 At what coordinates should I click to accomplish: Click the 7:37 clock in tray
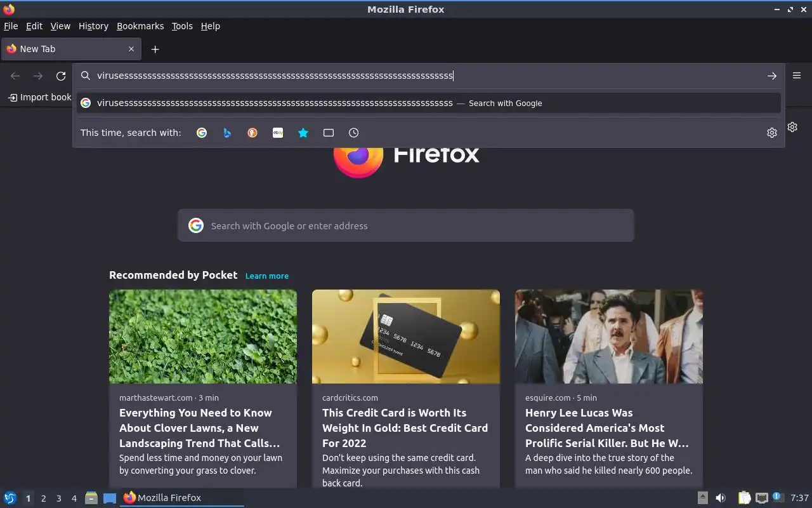(799, 498)
